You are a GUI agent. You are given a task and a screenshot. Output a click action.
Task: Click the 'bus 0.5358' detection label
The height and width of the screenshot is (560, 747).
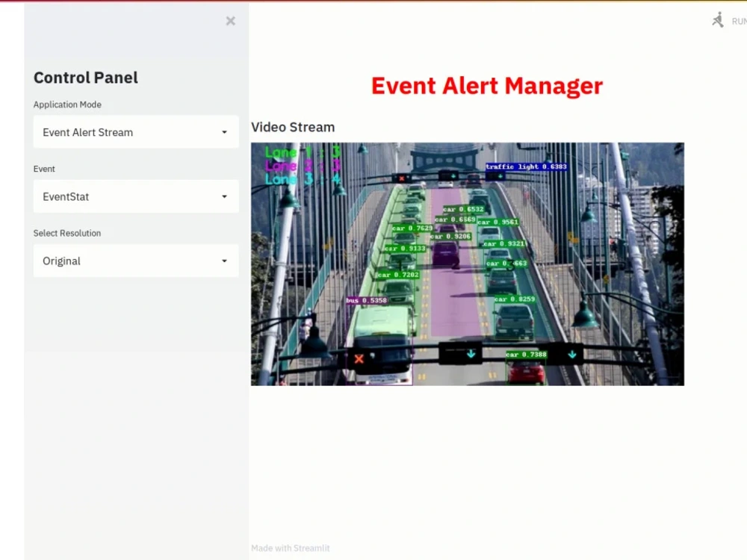[x=366, y=300]
